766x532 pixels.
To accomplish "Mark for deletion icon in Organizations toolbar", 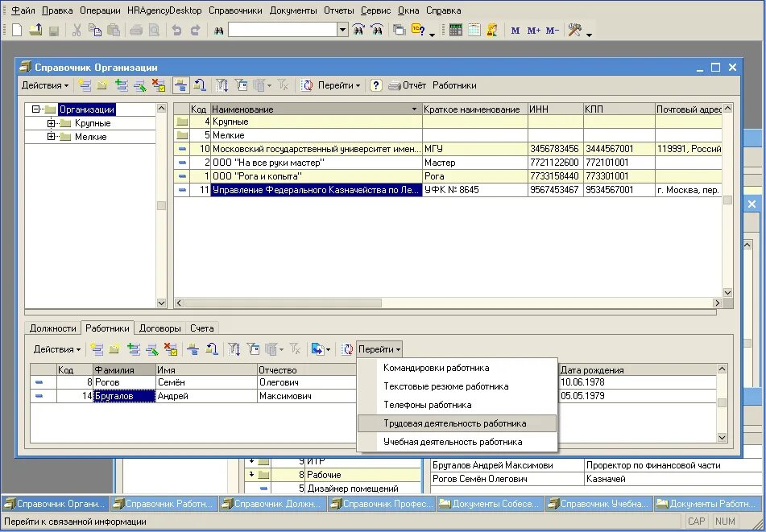I will pyautogui.click(x=159, y=85).
